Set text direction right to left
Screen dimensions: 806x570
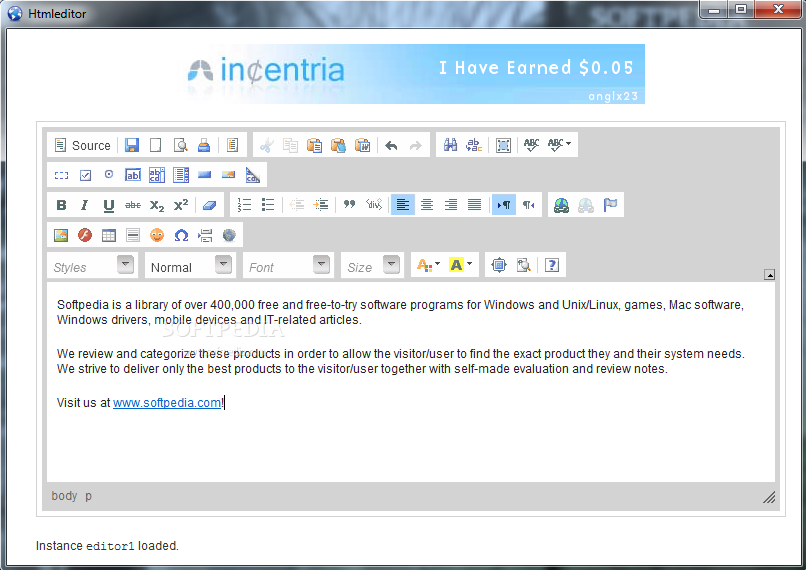click(528, 205)
